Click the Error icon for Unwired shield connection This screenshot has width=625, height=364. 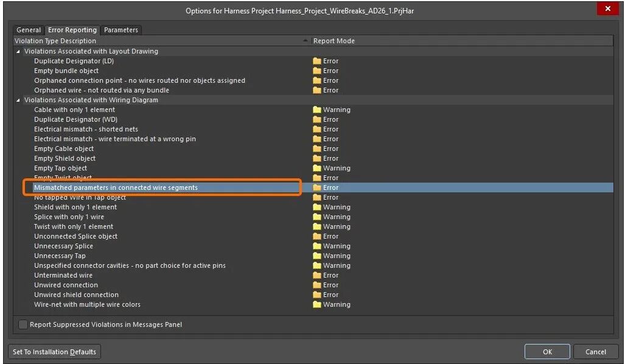point(316,295)
